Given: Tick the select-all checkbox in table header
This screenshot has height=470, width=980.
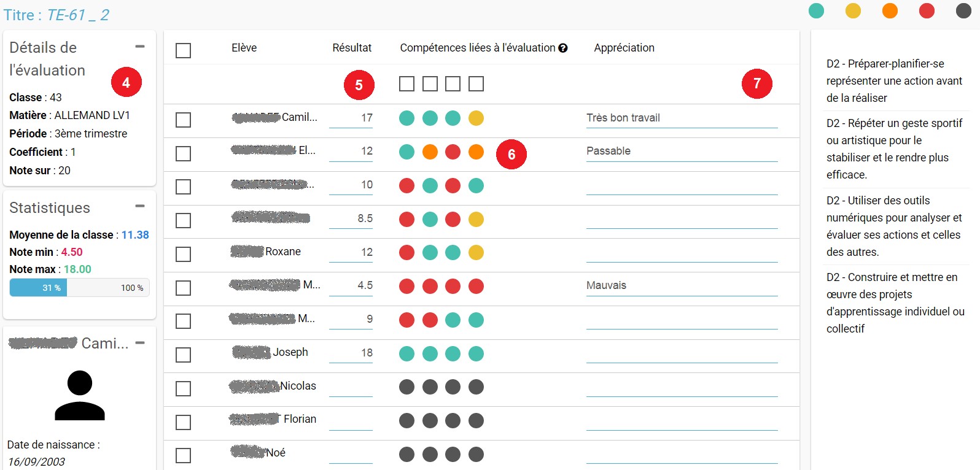Looking at the screenshot, I should point(183,50).
